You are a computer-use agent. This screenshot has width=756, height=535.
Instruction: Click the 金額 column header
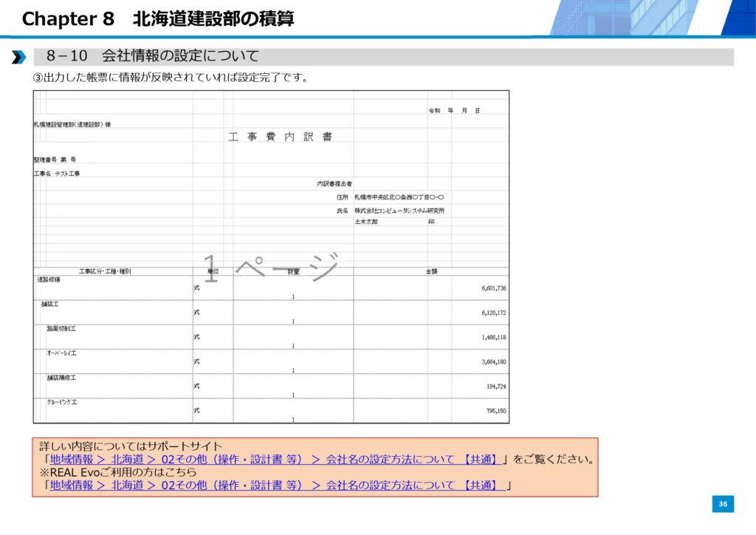[431, 271]
